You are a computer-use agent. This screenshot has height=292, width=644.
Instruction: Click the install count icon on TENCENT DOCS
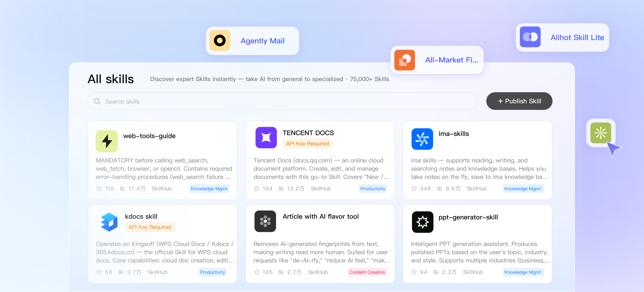(x=281, y=189)
